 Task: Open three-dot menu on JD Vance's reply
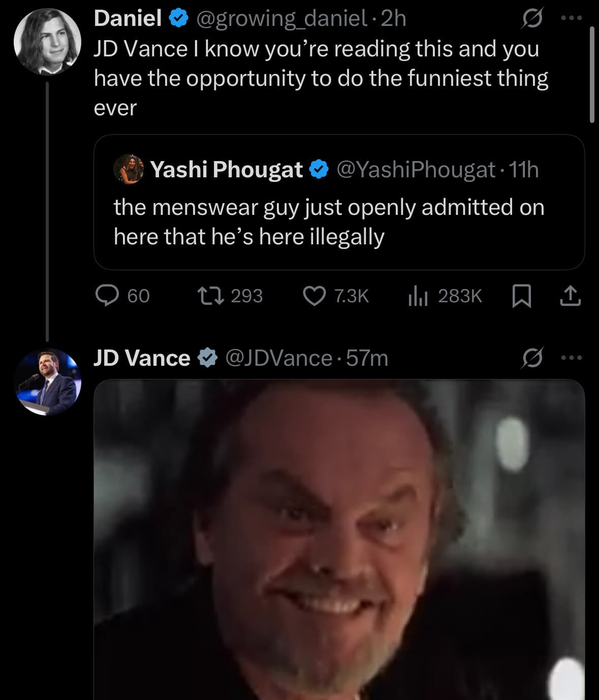pyautogui.click(x=571, y=358)
